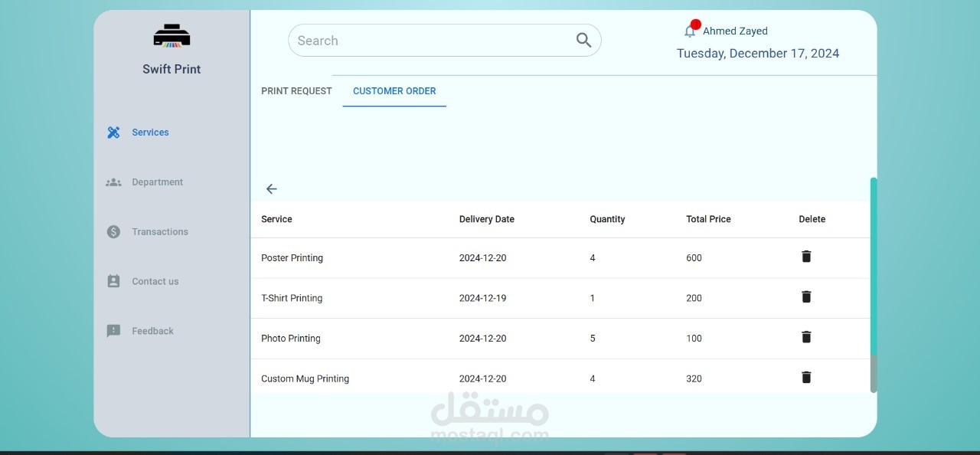Click the Contact us badge icon
The width and height of the screenshot is (980, 455).
[113, 281]
